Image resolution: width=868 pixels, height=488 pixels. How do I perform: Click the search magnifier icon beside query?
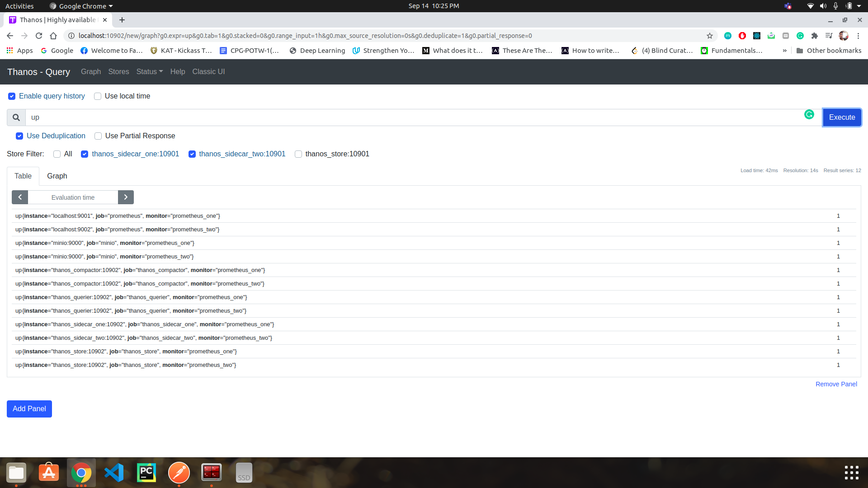(16, 117)
